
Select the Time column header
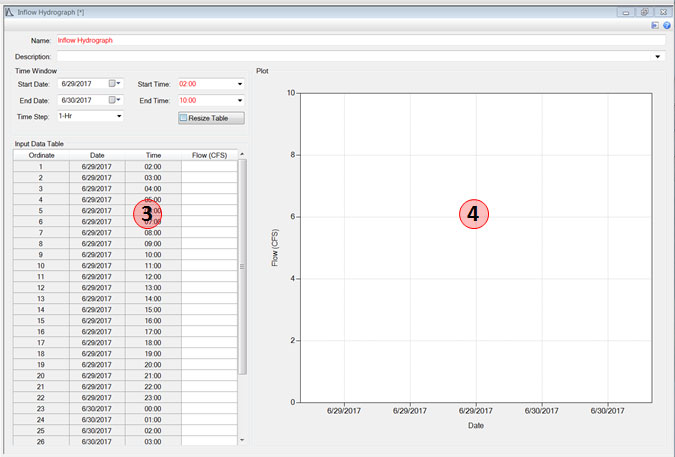pos(153,155)
